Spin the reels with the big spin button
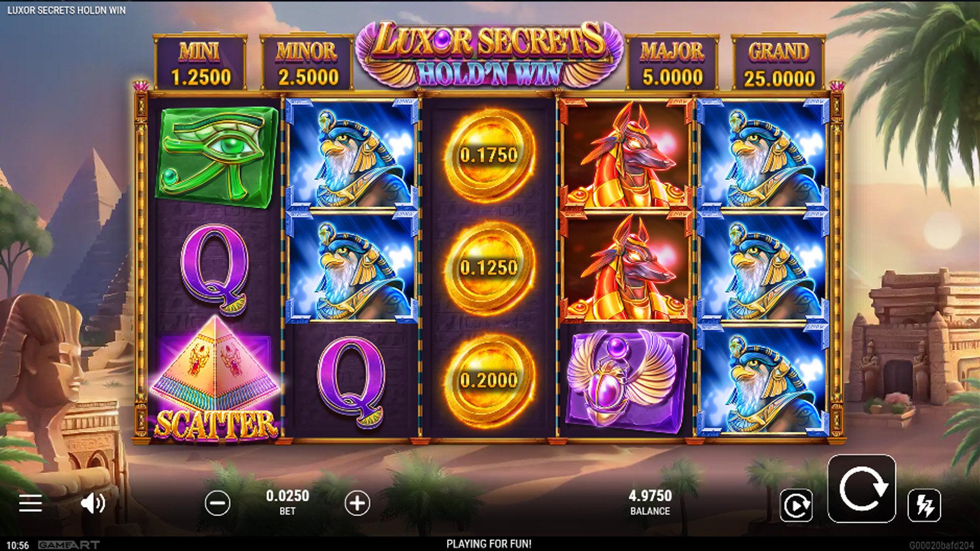The height and width of the screenshot is (551, 980). pyautogui.click(x=862, y=489)
